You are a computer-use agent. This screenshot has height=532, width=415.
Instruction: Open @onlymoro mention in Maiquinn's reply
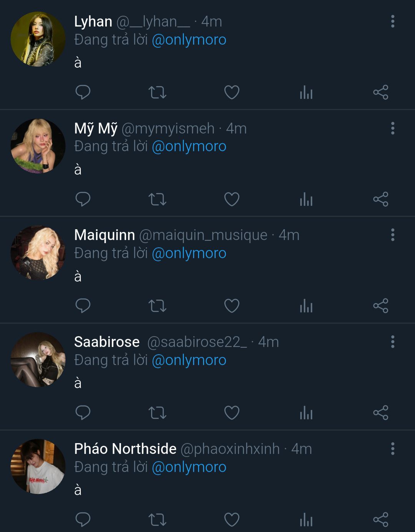coord(189,253)
